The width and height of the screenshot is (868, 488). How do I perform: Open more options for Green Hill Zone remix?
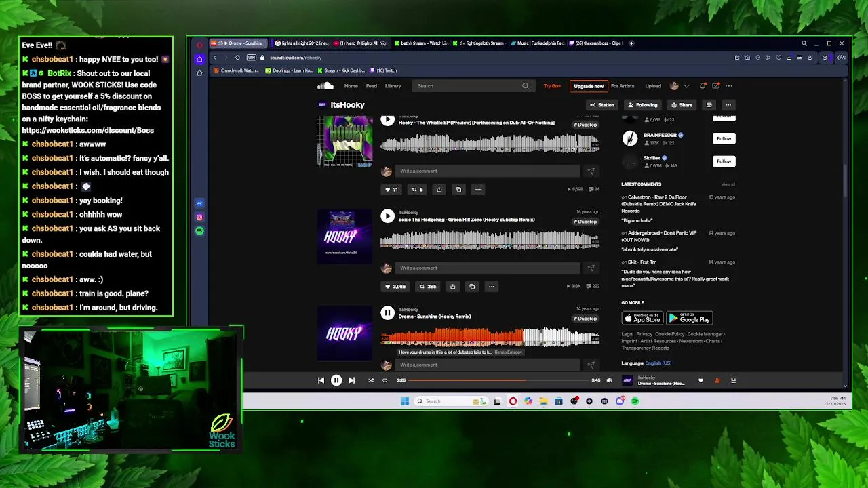click(x=492, y=287)
